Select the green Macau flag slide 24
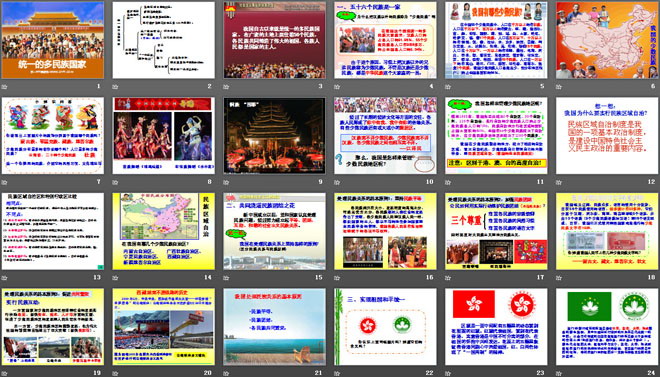The image size is (660, 377). tap(607, 327)
